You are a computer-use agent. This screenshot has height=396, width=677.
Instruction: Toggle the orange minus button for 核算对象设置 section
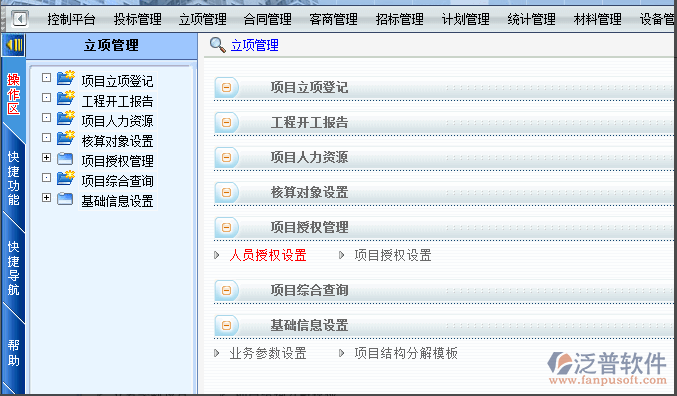[226, 193]
